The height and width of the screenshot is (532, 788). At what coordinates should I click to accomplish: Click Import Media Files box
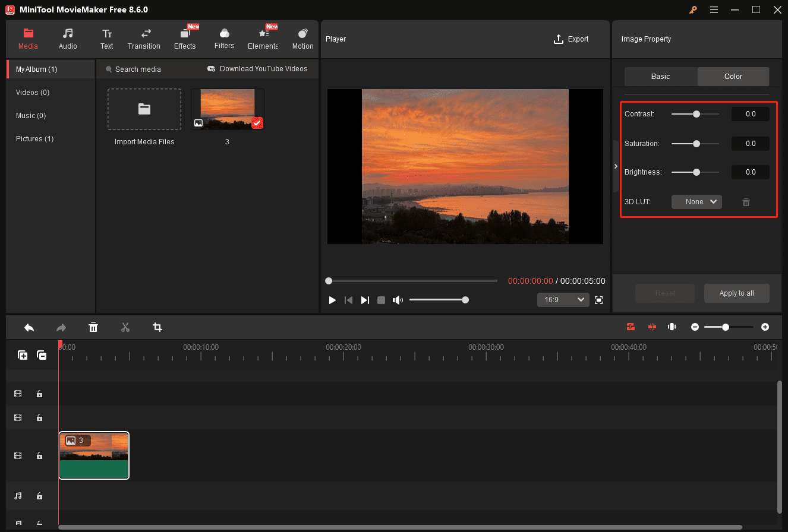144,109
